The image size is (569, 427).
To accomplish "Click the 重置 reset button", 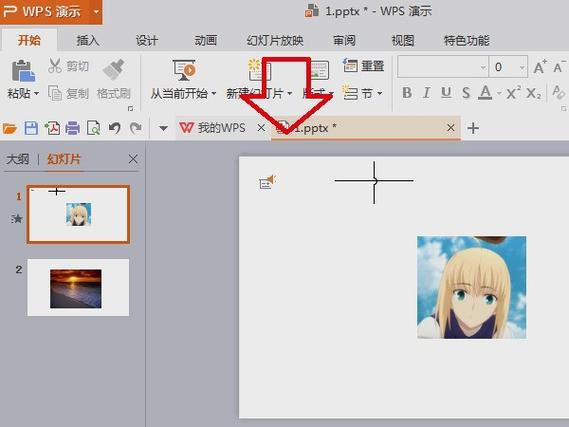I will click(x=364, y=66).
